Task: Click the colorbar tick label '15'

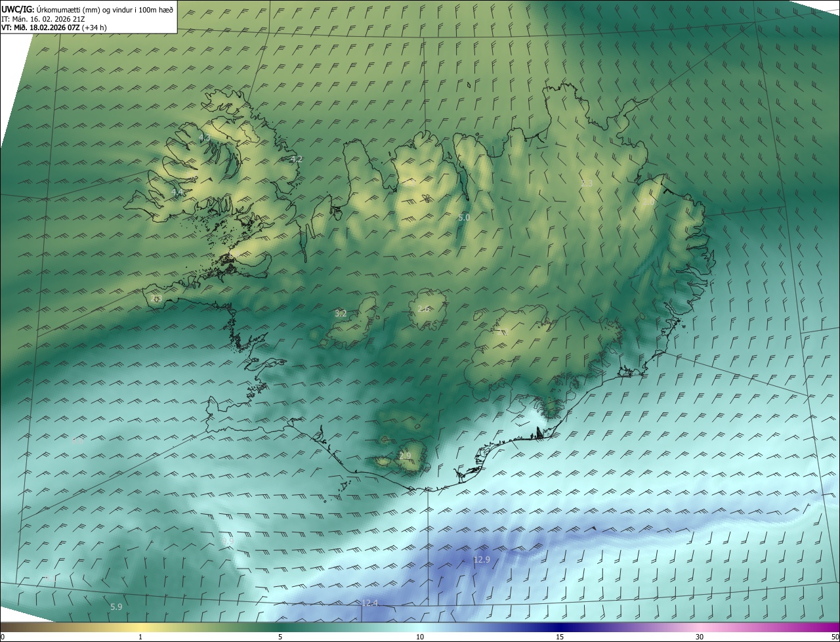Action: [x=560, y=637]
